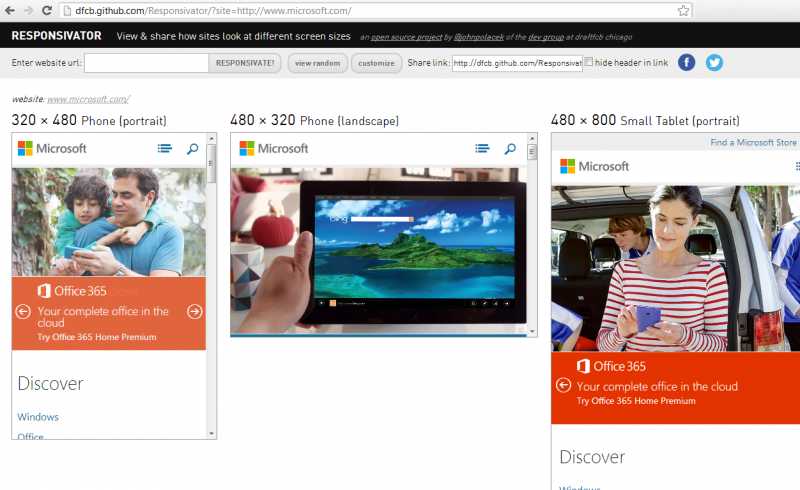Click the browser forward arrow
Screen dimensions: 800x490
click(29, 10)
